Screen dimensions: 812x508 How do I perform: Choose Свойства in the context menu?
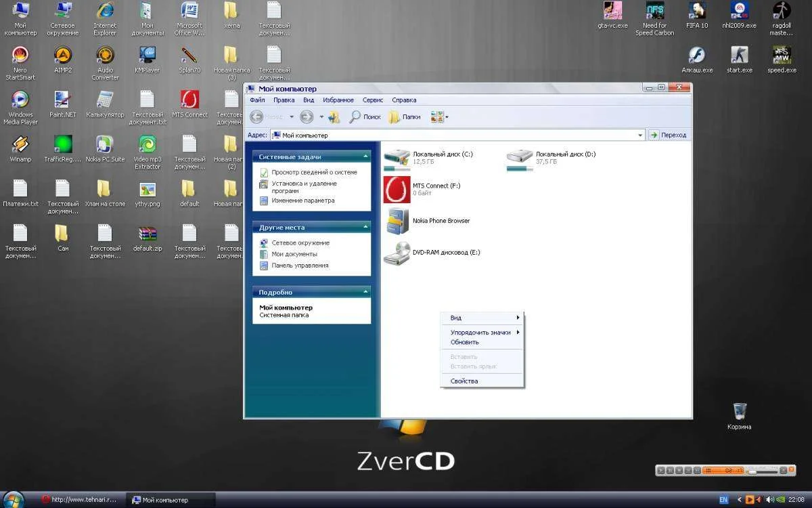pyautogui.click(x=482, y=381)
